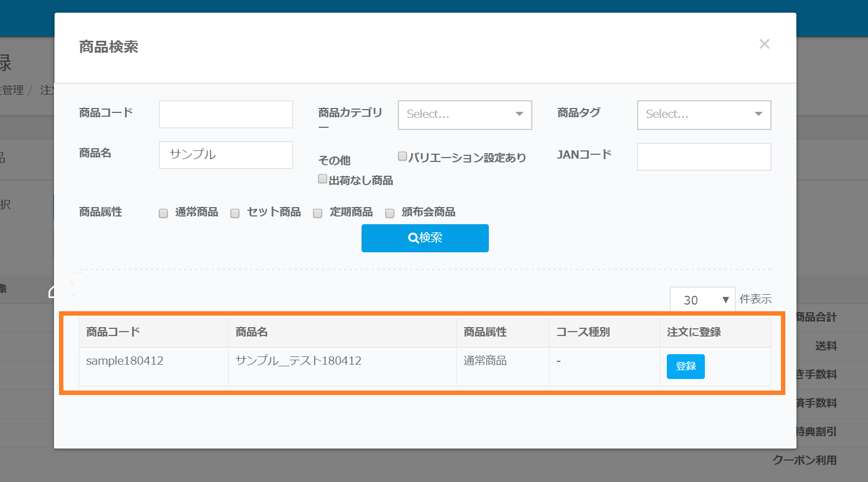Click the 商品名 column header
This screenshot has width=868, height=482.
251,332
